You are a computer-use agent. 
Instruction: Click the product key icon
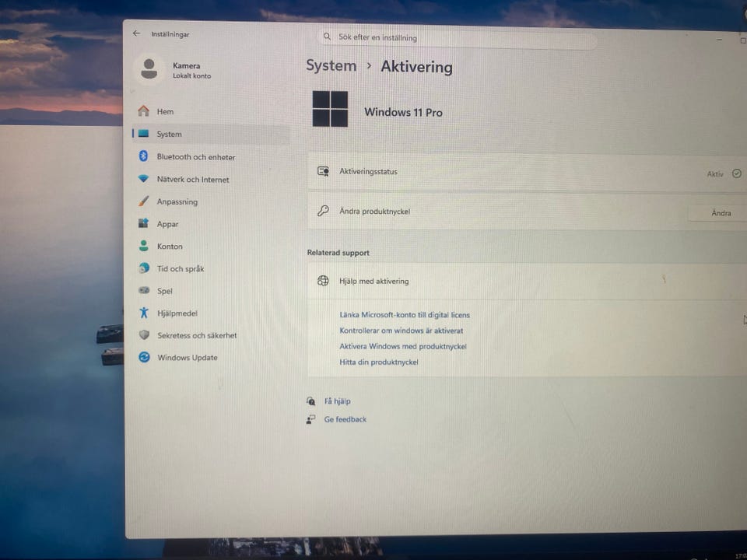click(323, 211)
